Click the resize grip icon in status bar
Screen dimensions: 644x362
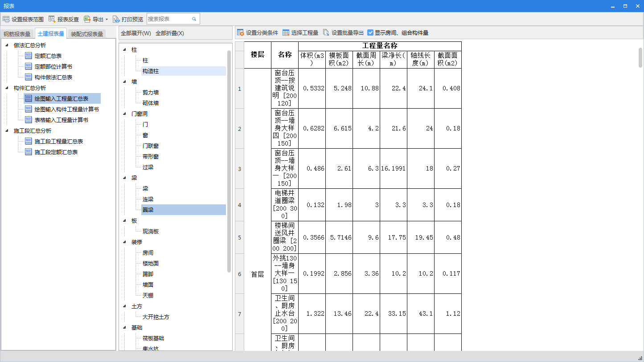pos(640,358)
